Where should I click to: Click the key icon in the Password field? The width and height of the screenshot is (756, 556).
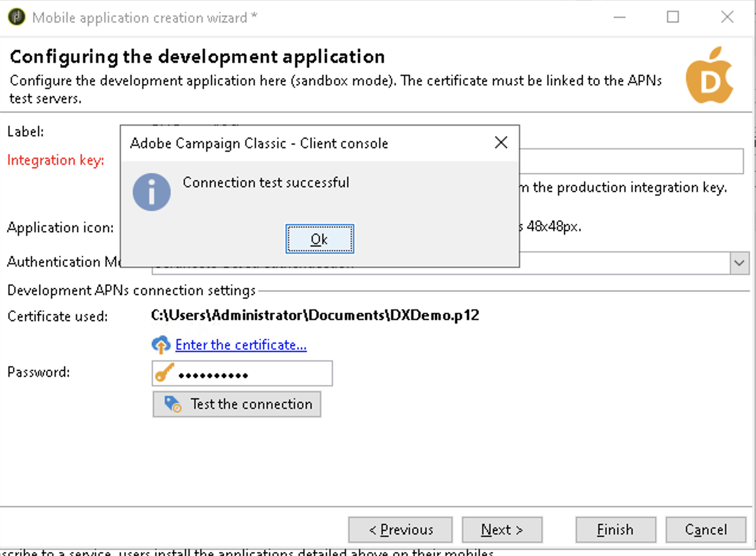coord(165,373)
